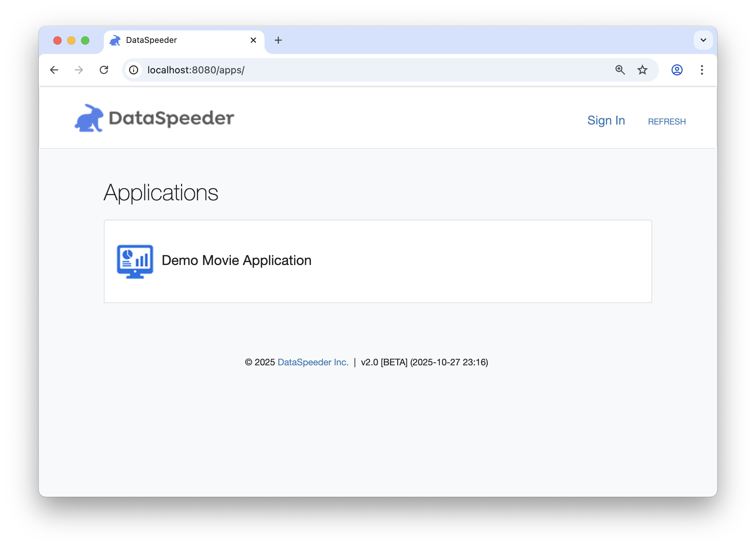The width and height of the screenshot is (756, 548).
Task: Click the DataSpeeder wordmark text in header
Action: [x=171, y=118]
